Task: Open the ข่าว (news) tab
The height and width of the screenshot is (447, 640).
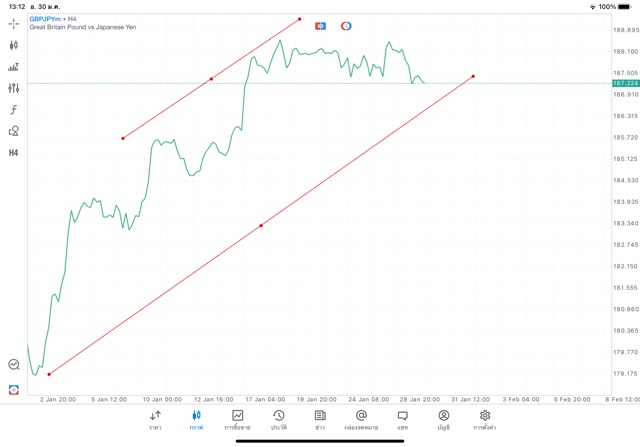Action: 319,420
